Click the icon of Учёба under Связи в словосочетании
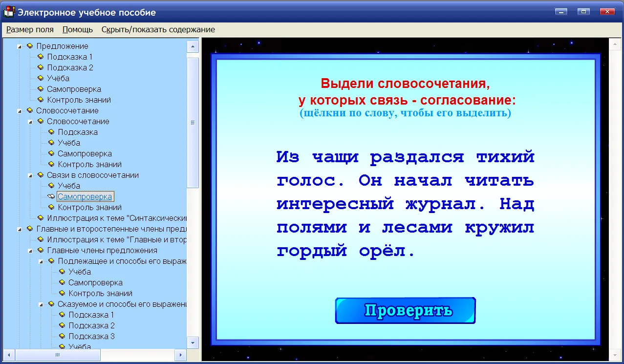 click(x=52, y=186)
